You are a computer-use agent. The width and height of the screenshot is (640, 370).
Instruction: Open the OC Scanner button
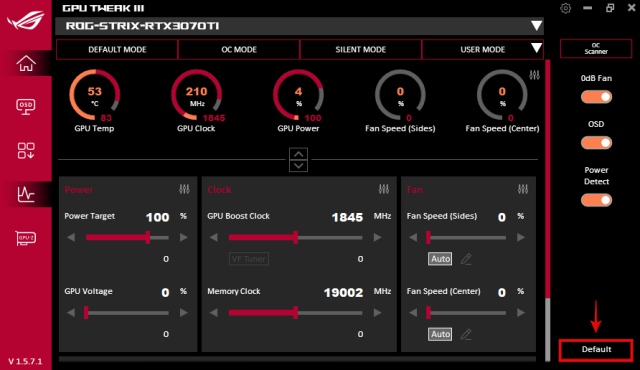tap(596, 49)
